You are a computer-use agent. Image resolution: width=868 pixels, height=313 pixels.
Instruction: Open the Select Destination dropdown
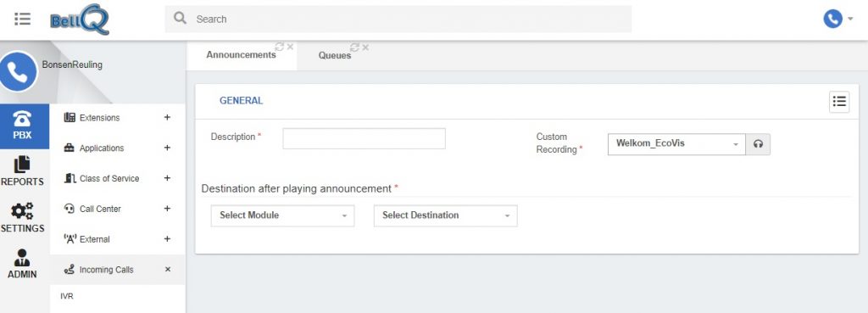[x=446, y=215]
